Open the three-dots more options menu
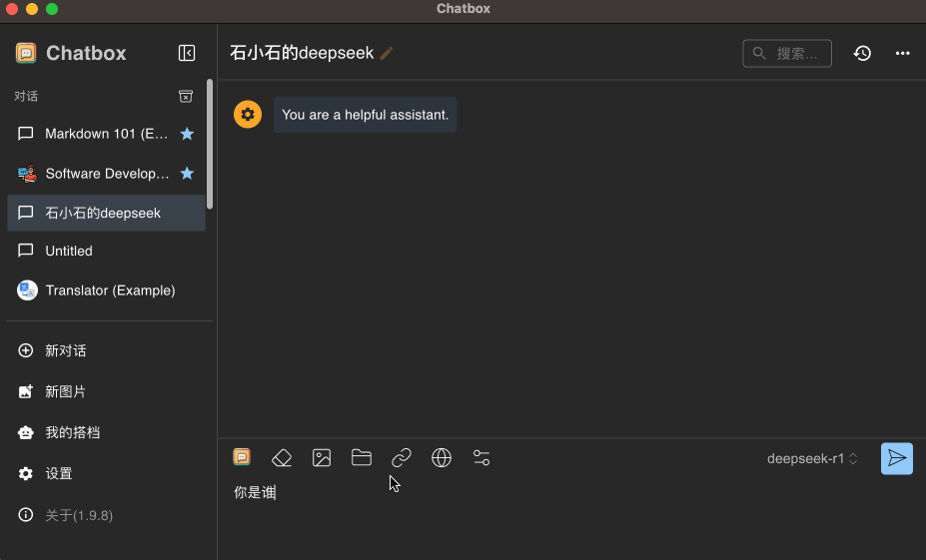 (x=902, y=53)
